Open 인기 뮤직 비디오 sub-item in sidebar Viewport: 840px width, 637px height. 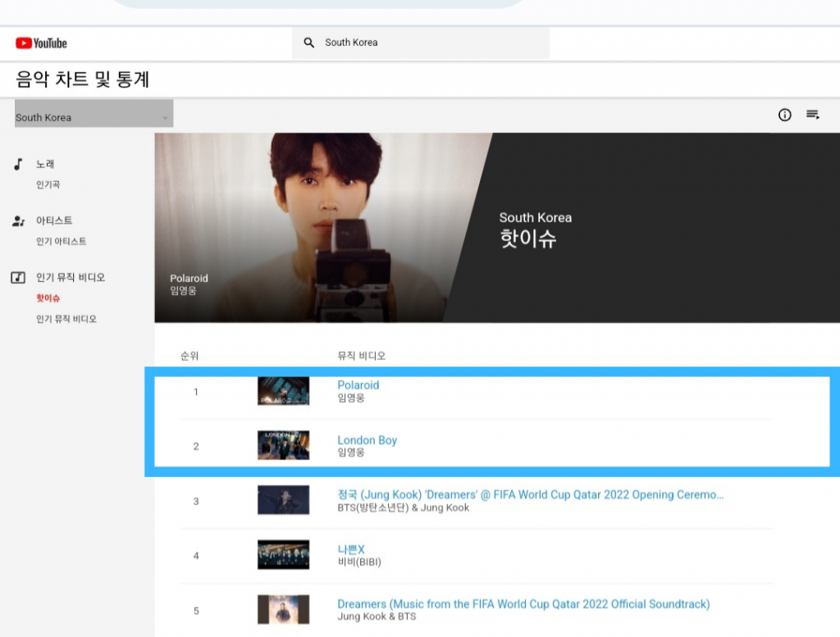click(x=66, y=319)
